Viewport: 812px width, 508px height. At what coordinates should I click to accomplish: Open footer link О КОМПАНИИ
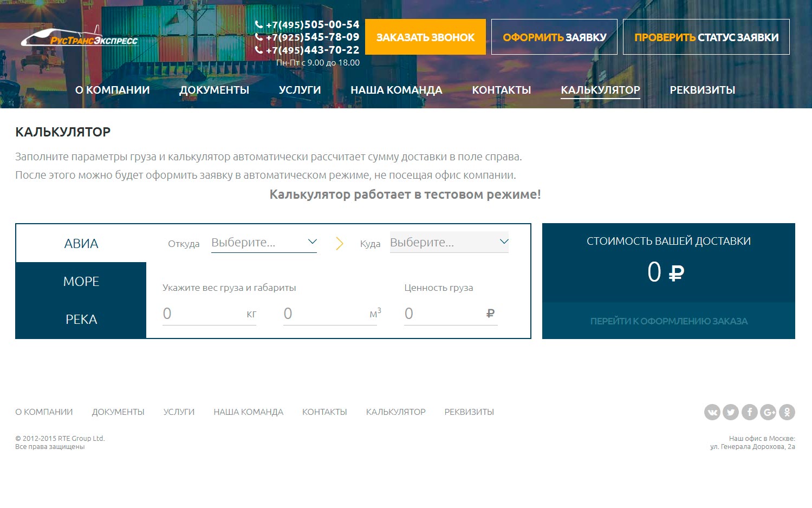[x=44, y=412]
